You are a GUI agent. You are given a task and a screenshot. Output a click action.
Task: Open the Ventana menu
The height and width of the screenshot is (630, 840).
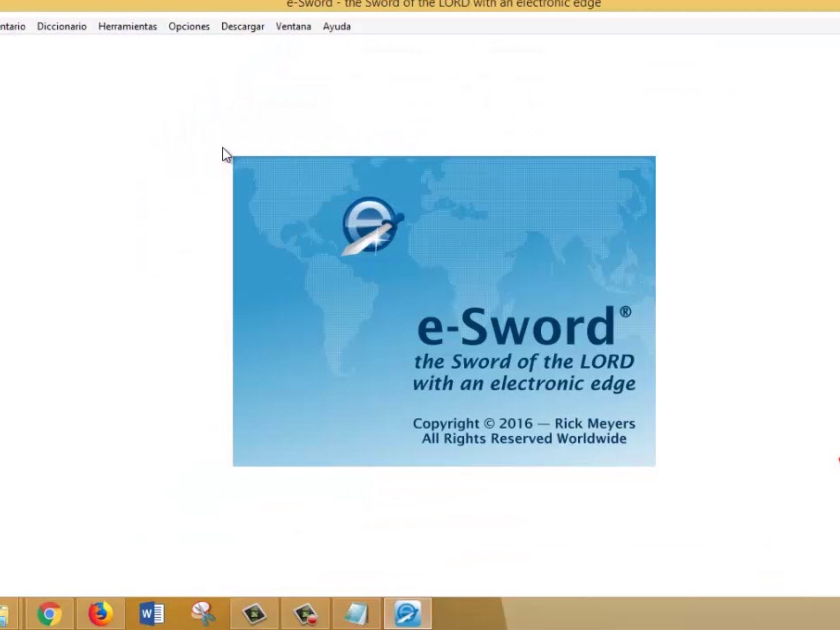tap(293, 26)
